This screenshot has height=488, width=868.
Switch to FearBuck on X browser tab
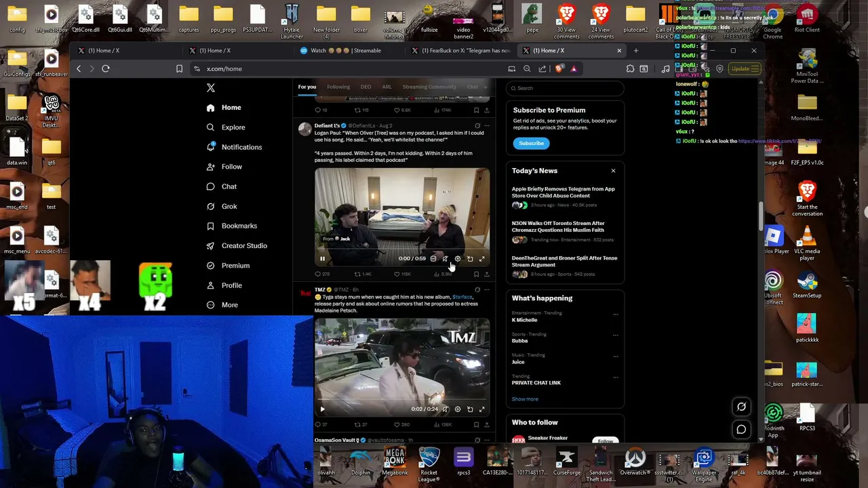tap(461, 51)
